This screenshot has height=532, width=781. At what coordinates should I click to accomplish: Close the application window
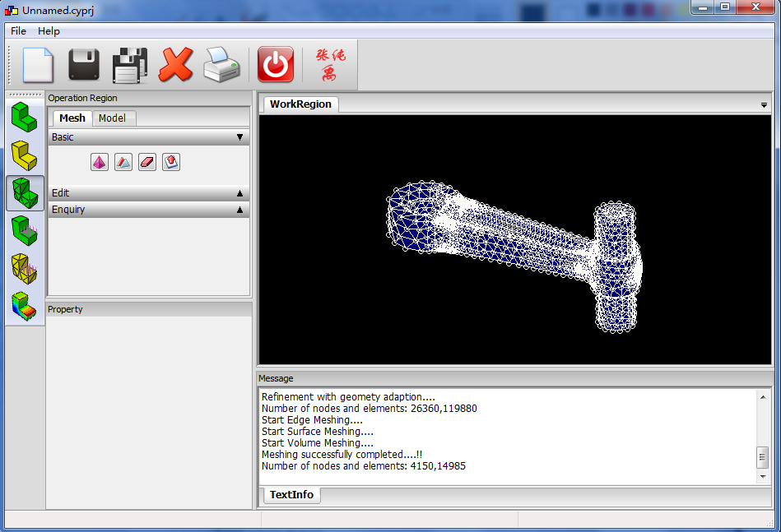point(755,7)
